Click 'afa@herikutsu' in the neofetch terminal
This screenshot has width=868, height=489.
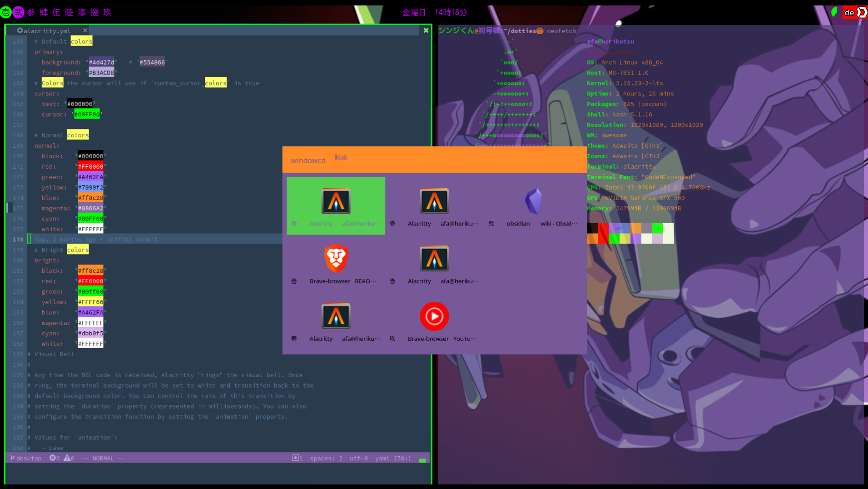[x=610, y=41]
